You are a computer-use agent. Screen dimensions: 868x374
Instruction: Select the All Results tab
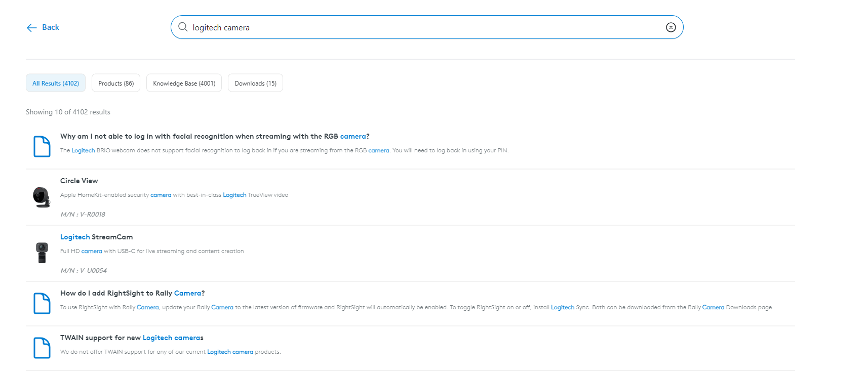pyautogui.click(x=56, y=84)
